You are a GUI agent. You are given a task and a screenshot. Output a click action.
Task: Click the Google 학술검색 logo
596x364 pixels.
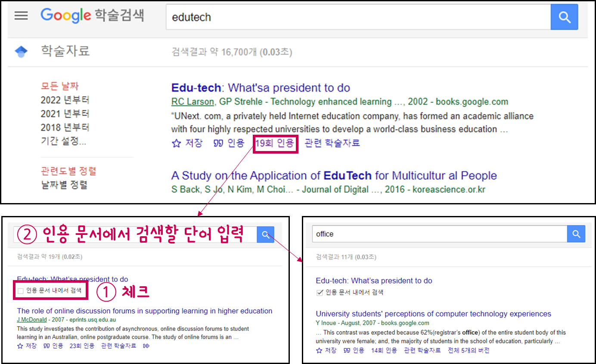point(93,15)
